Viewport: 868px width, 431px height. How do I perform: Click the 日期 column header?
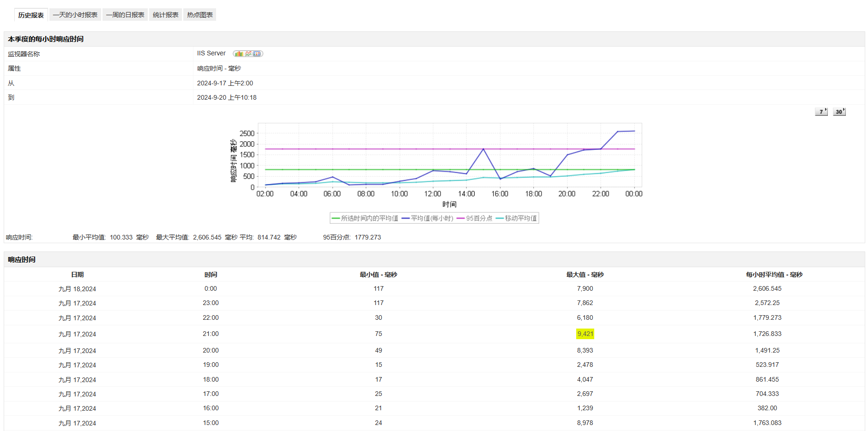pos(77,275)
